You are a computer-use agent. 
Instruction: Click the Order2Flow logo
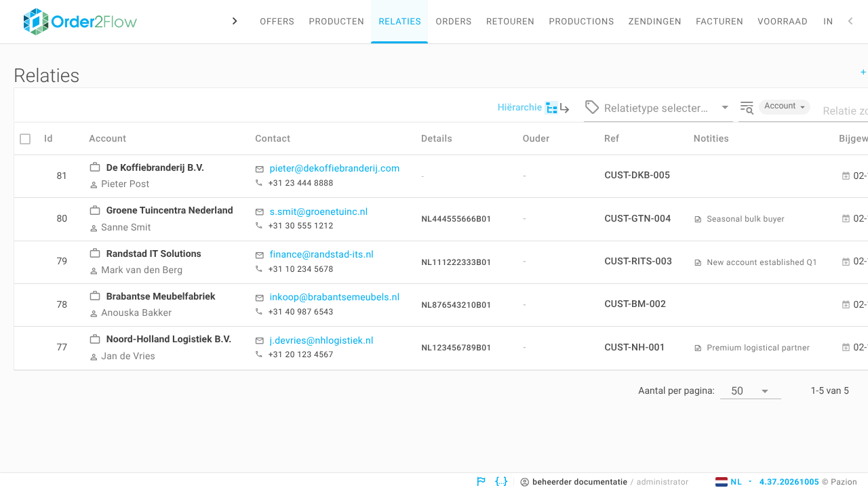80,22
